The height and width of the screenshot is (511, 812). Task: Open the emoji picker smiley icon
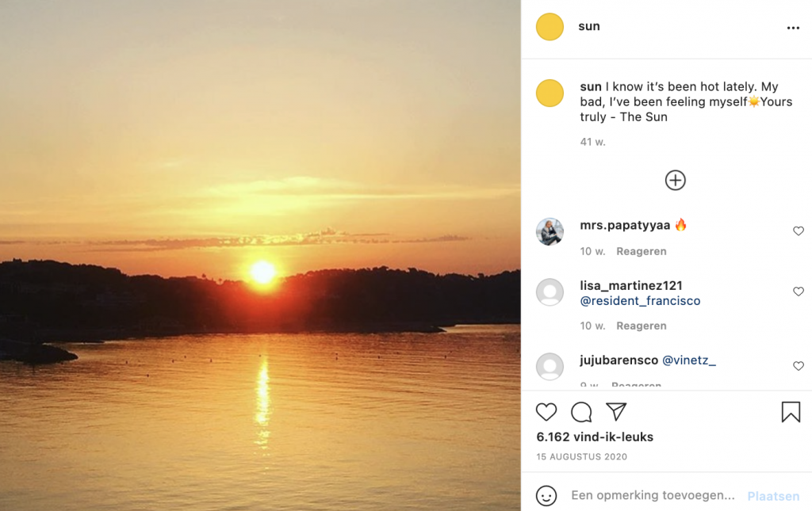546,495
